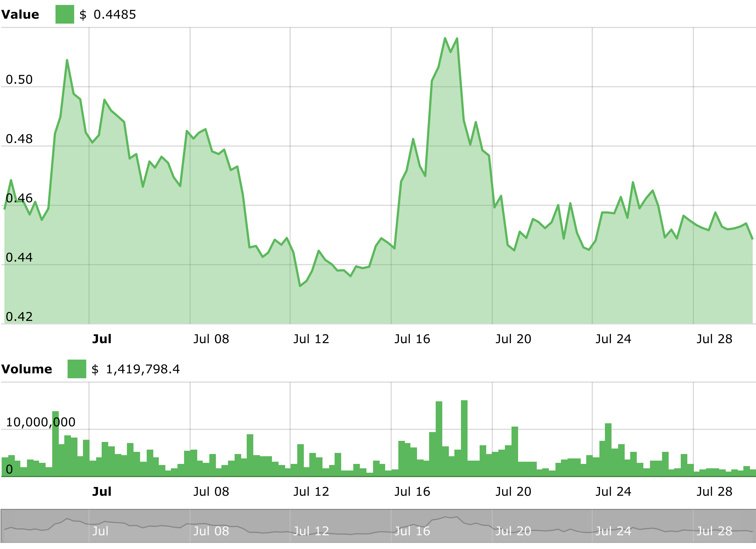Click the 0.48 price axis label
Viewport: 756px width, 549px height.
pos(19,139)
